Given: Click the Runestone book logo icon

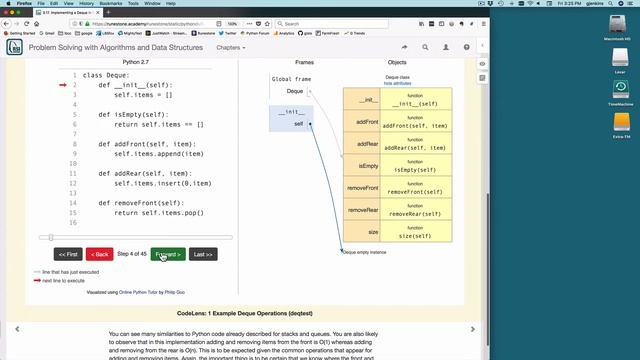Looking at the screenshot, I should click(14, 47).
